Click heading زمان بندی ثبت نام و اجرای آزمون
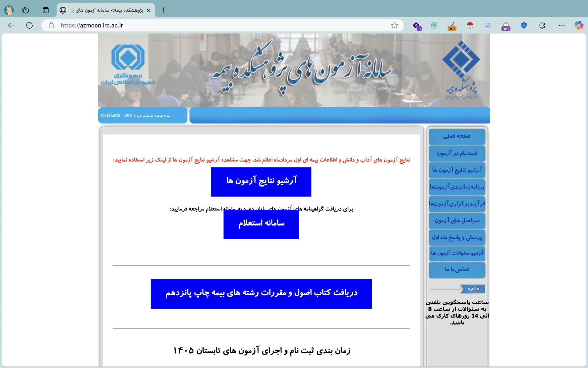Image resolution: width=588 pixels, height=368 pixels. (262, 350)
